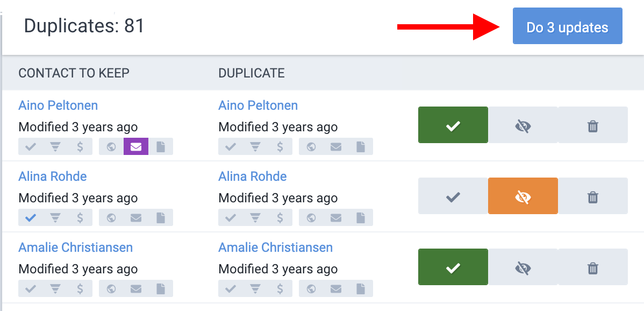Open Alina Rohde duplicate contact link

[253, 176]
